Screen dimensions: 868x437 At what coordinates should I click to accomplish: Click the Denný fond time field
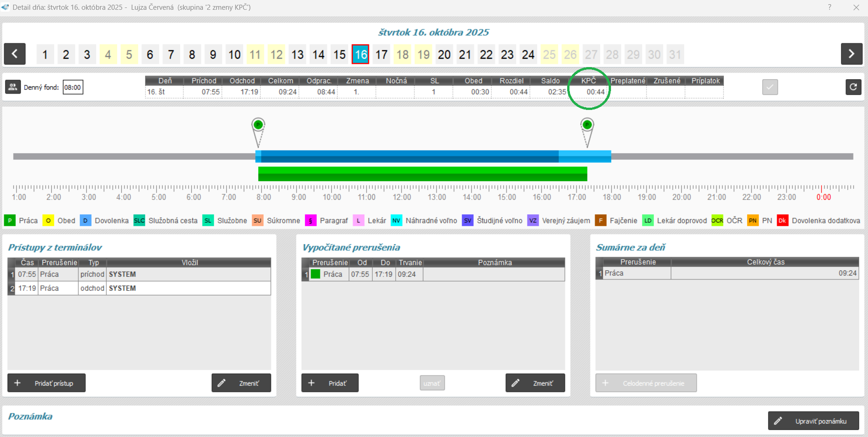pyautogui.click(x=73, y=87)
